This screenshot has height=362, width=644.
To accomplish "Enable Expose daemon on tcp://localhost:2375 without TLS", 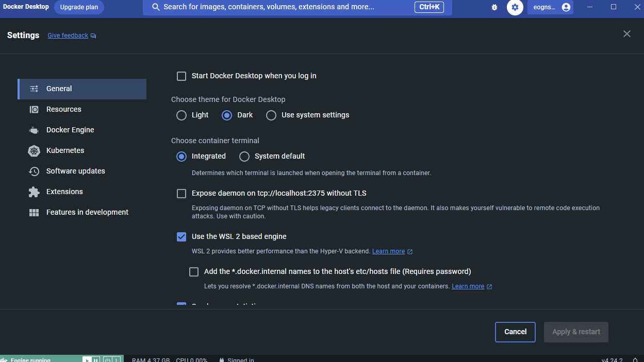I will click(x=181, y=194).
